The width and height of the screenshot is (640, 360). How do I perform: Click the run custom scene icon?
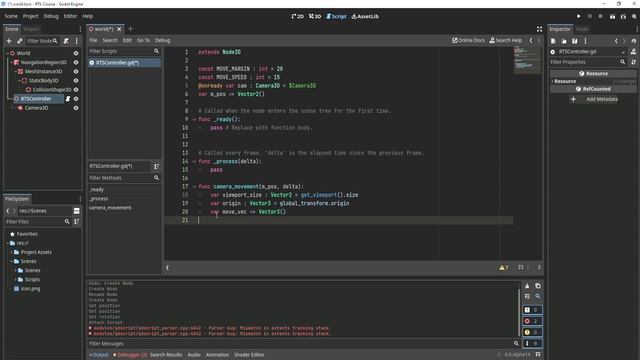[x=623, y=16]
